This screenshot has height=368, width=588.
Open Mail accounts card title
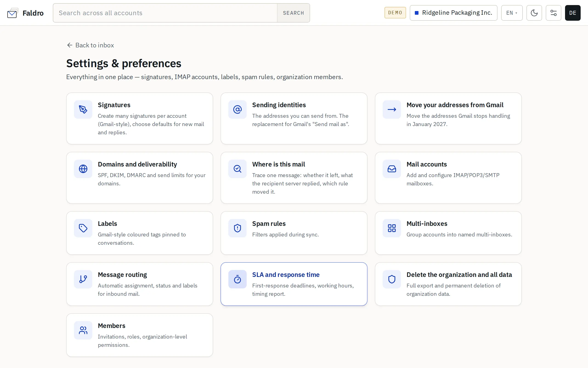427,164
